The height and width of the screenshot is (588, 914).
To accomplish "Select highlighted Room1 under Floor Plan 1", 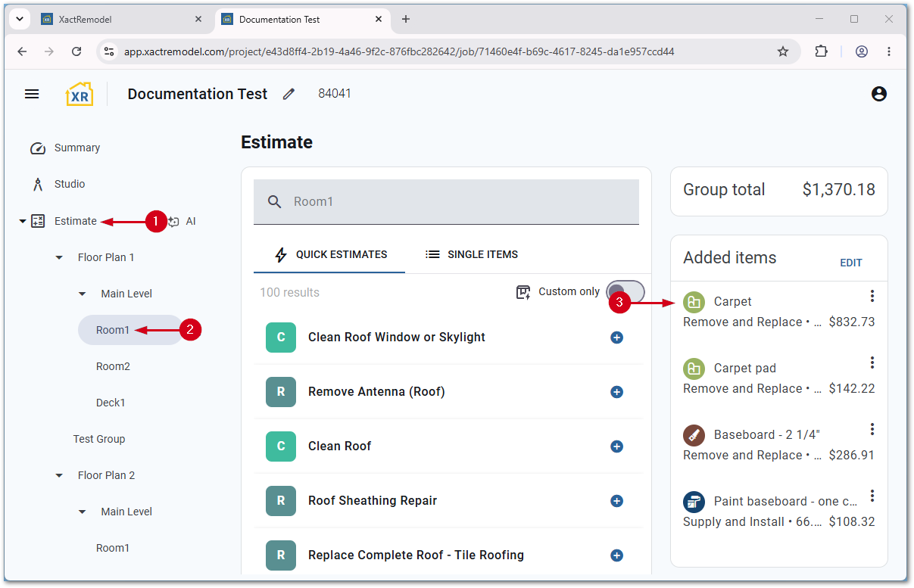I will [131, 330].
